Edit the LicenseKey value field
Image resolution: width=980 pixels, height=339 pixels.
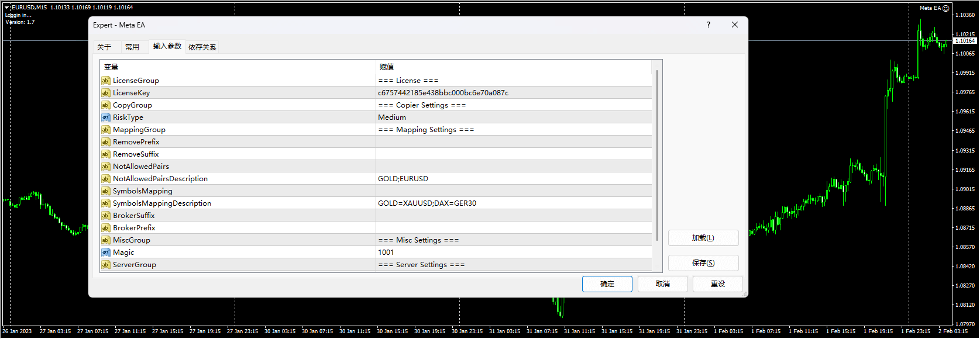(x=513, y=93)
